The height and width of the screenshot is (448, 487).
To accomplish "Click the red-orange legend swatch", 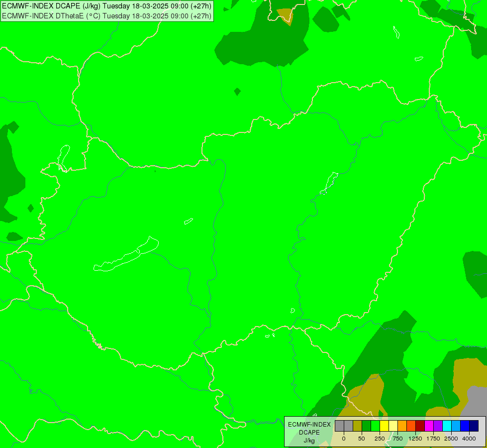I will click(411, 426).
